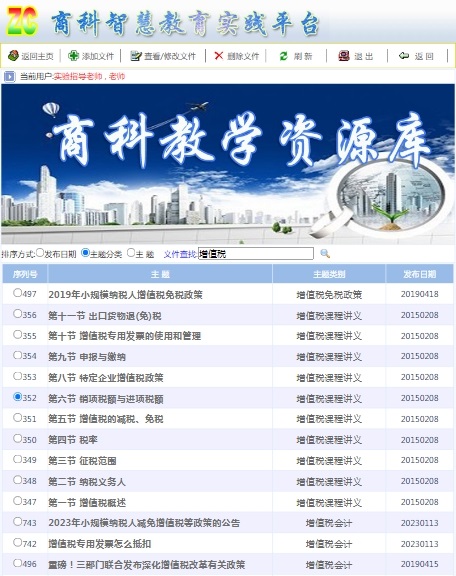Image resolution: width=456 pixels, height=576 pixels.
Task: Click the 返回主页 home icon
Action: click(13, 56)
